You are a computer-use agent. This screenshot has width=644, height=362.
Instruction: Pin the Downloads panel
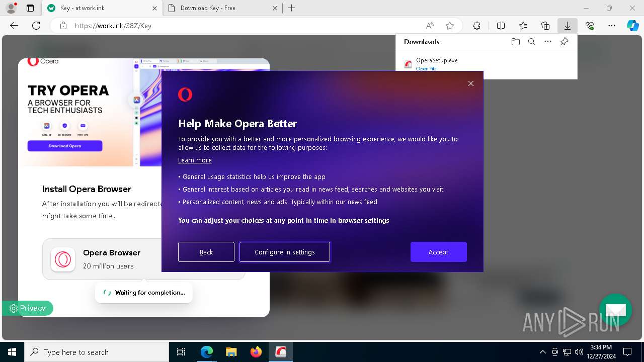coord(564,42)
